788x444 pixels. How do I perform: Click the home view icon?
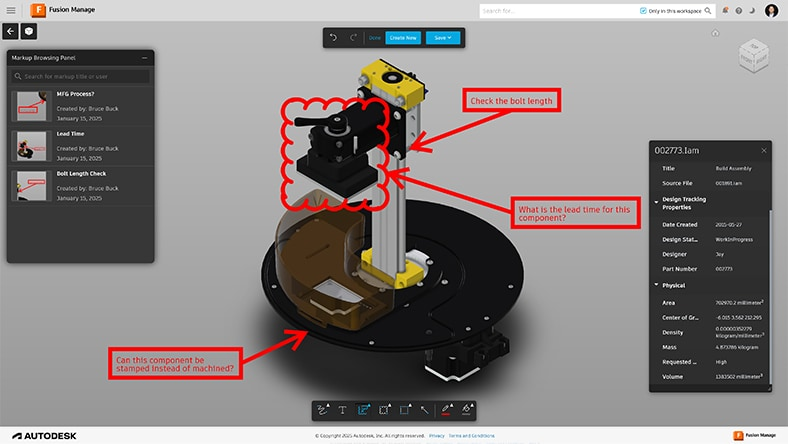[716, 33]
